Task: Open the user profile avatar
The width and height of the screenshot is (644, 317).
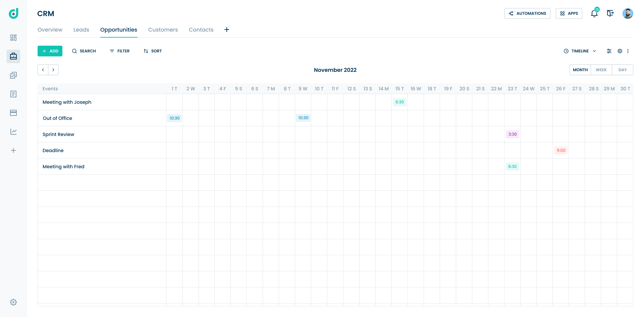Action: click(628, 13)
